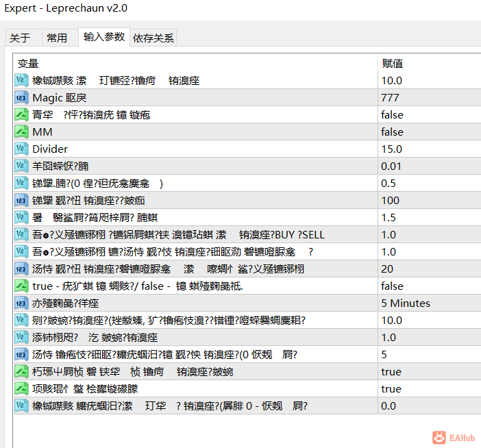Click the 赋值 column header
Screen dimensions: 481x448
pos(393,64)
